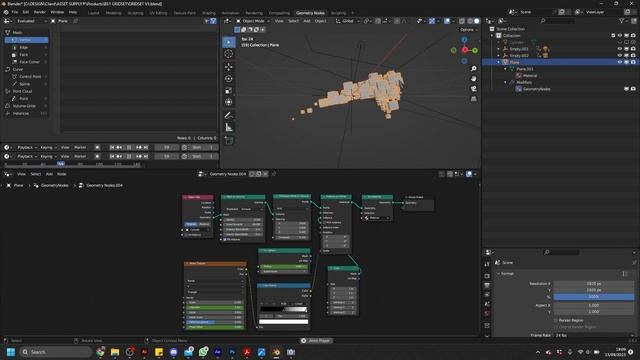This screenshot has height=360, width=640.
Task: Choose the Scale tool in viewport toolbar
Action: click(x=229, y=90)
